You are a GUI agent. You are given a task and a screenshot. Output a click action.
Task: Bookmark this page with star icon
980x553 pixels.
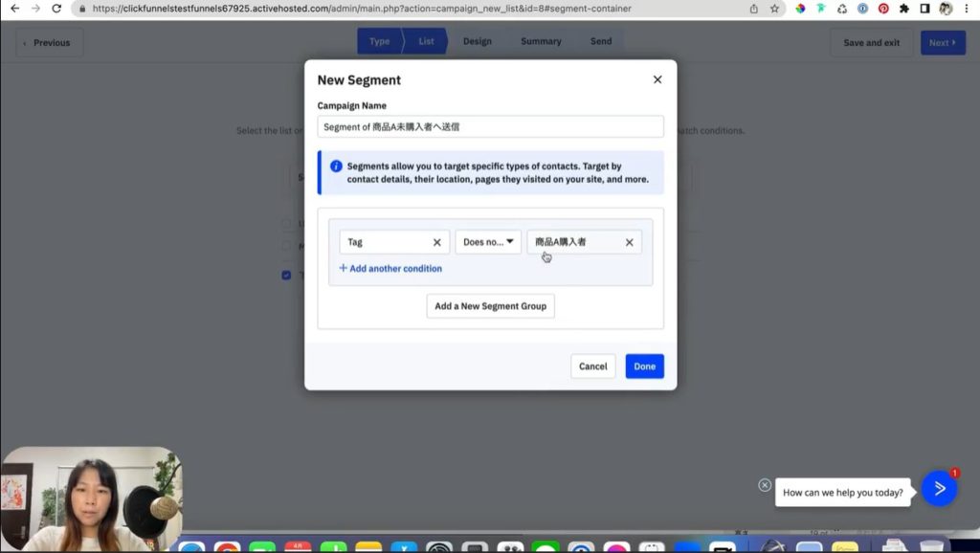pyautogui.click(x=774, y=9)
